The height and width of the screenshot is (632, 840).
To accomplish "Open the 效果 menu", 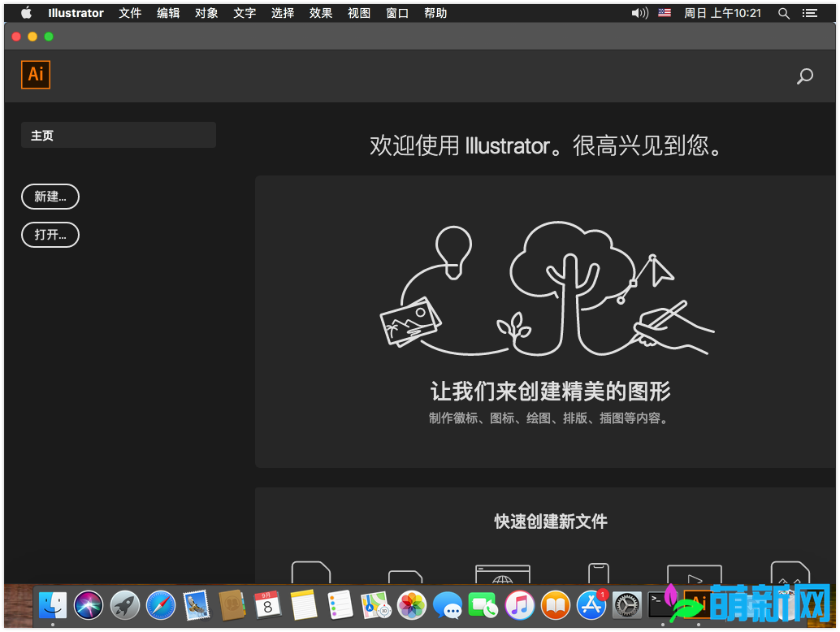I will [x=321, y=13].
